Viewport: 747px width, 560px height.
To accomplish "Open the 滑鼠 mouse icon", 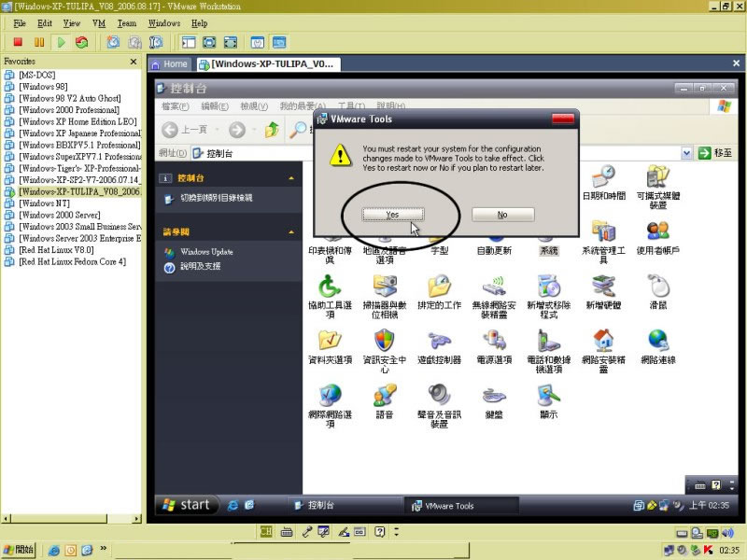I will coord(658,292).
